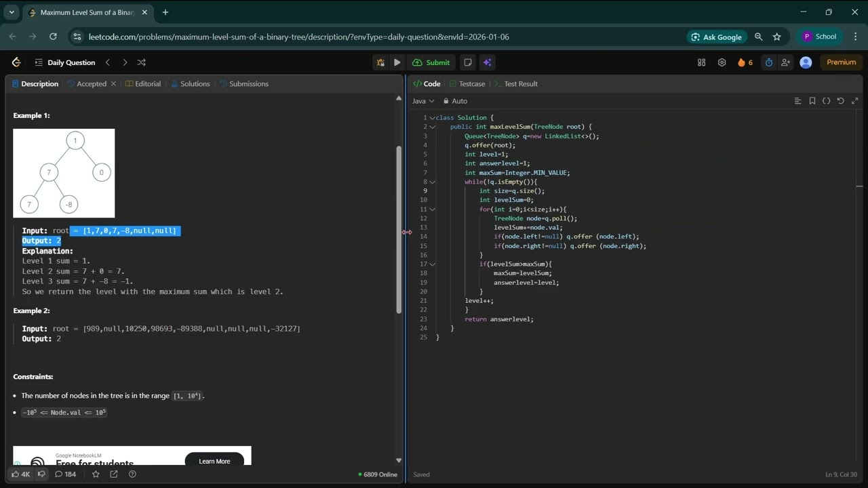
Task: Click Learn More in the NotebookLM ad
Action: 214,460
